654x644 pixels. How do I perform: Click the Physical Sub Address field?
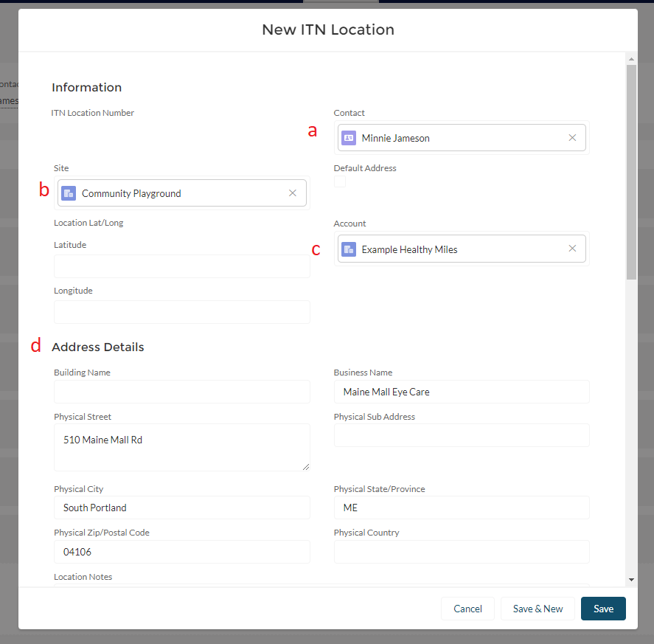point(462,435)
